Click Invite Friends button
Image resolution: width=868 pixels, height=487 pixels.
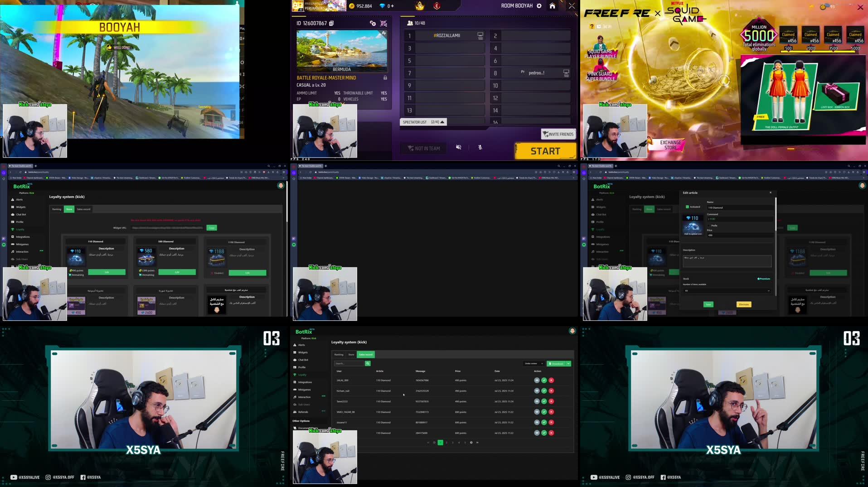point(558,134)
